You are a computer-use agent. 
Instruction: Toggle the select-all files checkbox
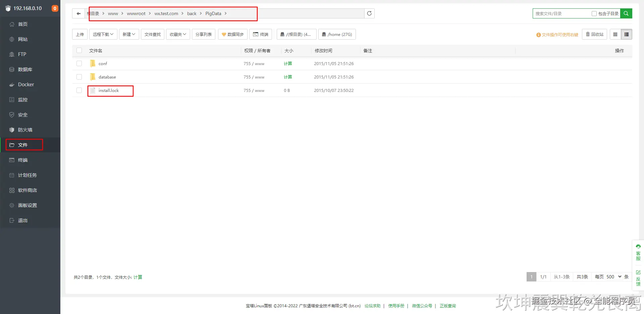[79, 50]
